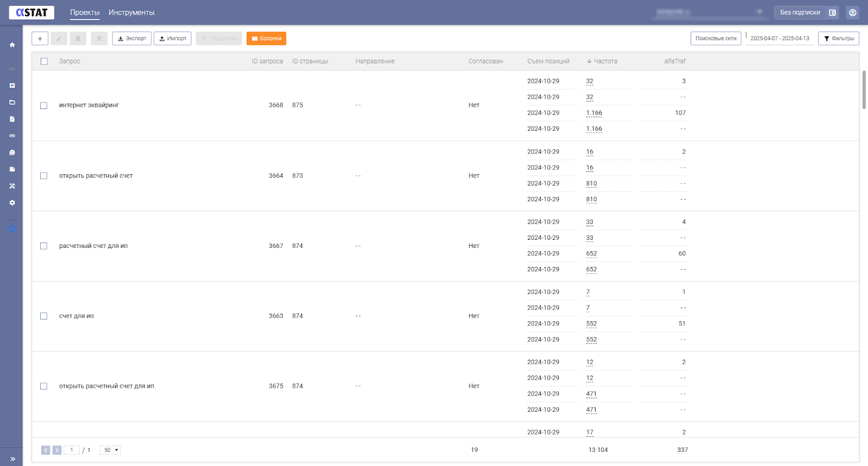Click the Без подписки button

[800, 12]
